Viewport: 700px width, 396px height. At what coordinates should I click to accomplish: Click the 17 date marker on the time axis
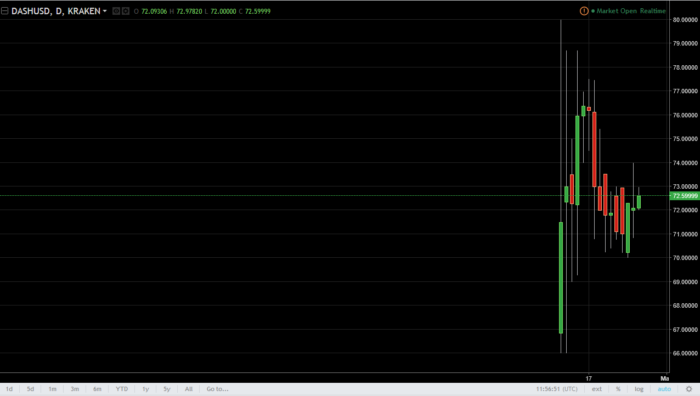click(589, 378)
